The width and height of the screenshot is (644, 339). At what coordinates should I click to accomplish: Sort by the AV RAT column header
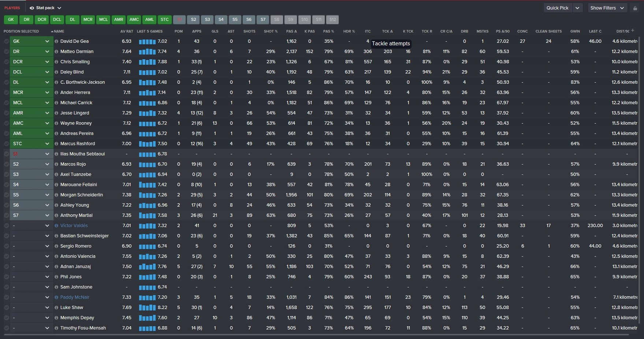coord(127,31)
